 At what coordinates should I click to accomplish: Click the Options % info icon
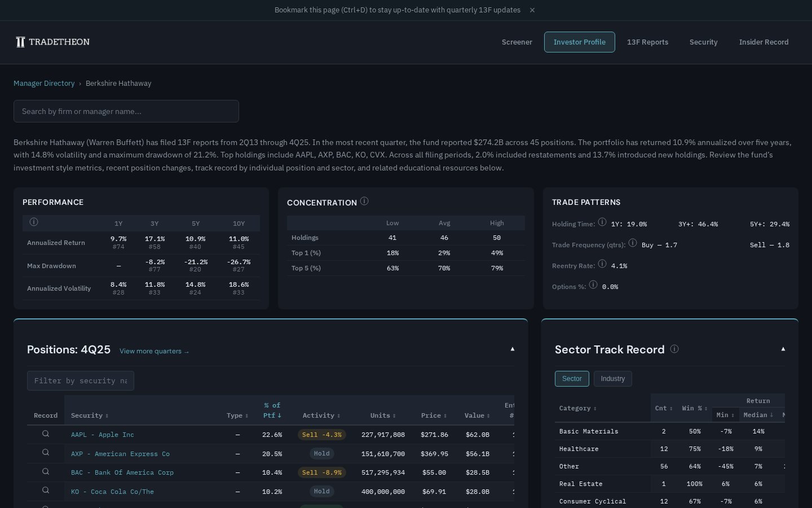[593, 284]
